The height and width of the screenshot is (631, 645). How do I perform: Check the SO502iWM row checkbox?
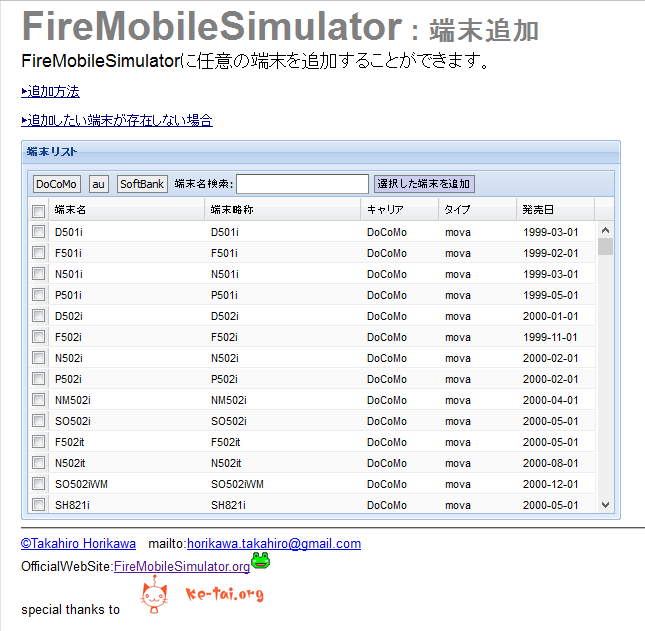pyautogui.click(x=39, y=483)
